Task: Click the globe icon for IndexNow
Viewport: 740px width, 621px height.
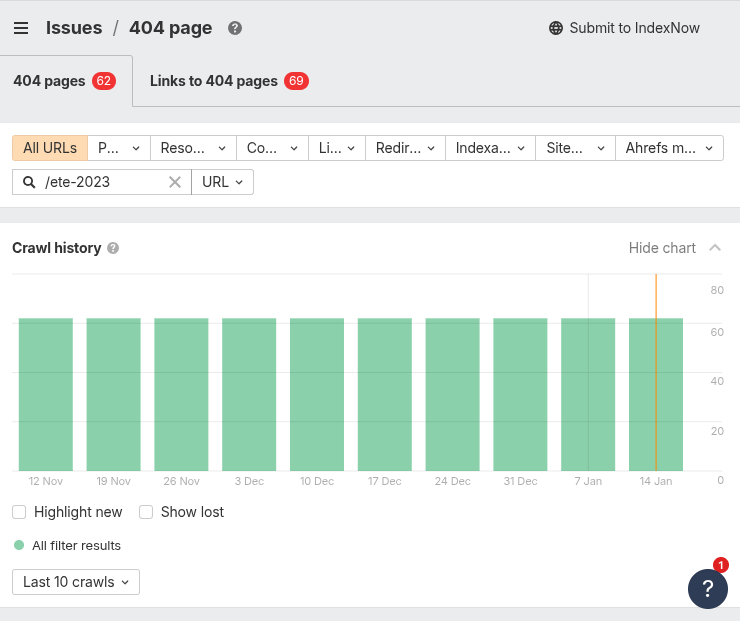Action: (x=555, y=28)
